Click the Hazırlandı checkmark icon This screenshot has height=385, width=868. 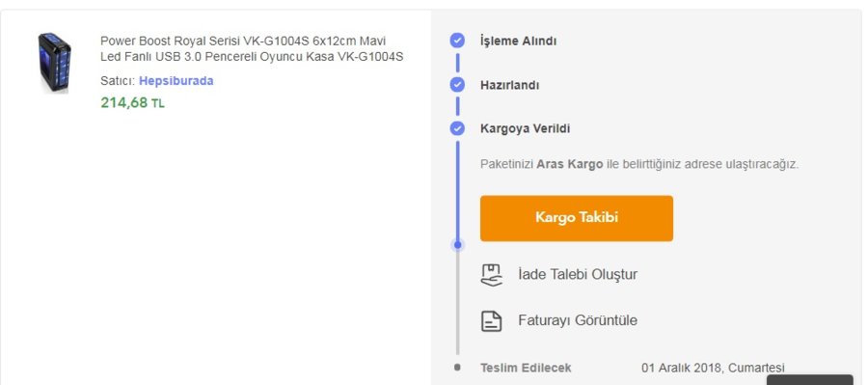457,85
